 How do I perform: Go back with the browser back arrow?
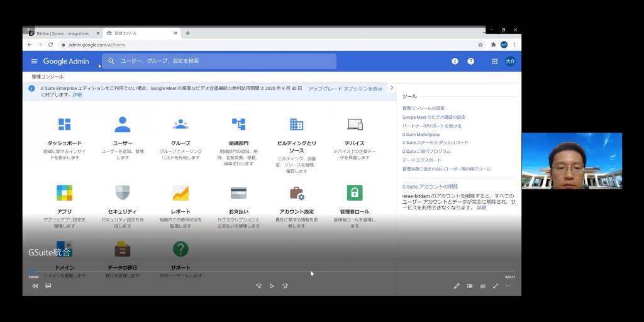[x=30, y=45]
